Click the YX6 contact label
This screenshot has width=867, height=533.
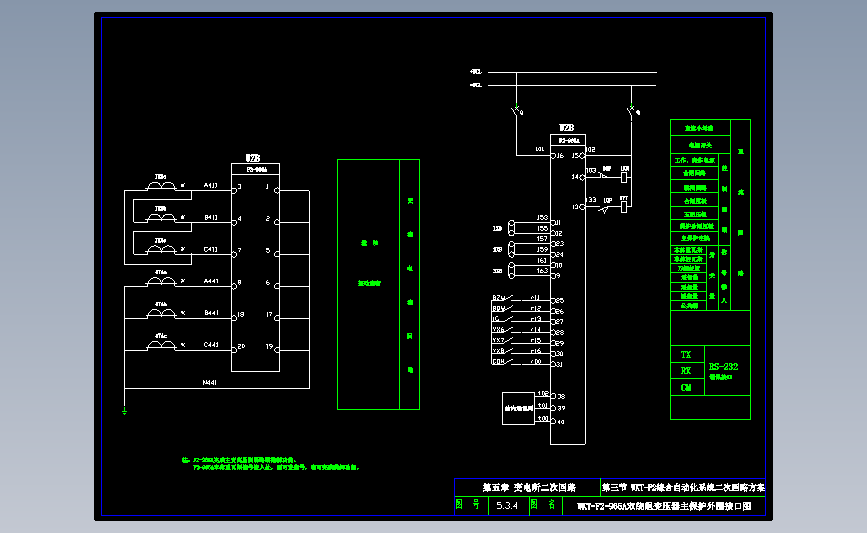[498, 330]
